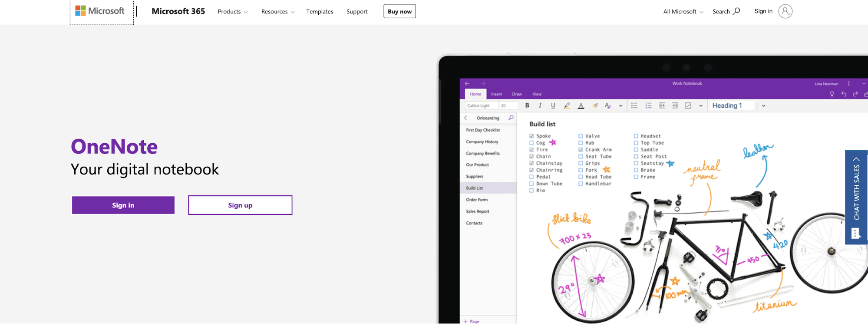Uncheck the Spoke checkbox
This screenshot has height=326, width=868.
click(531, 136)
